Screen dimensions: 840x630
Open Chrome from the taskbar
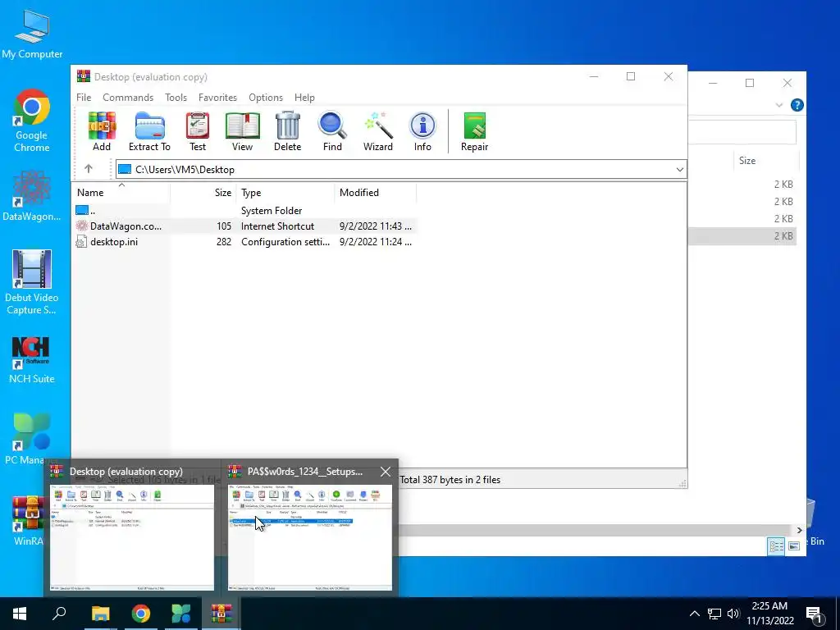[x=141, y=614]
